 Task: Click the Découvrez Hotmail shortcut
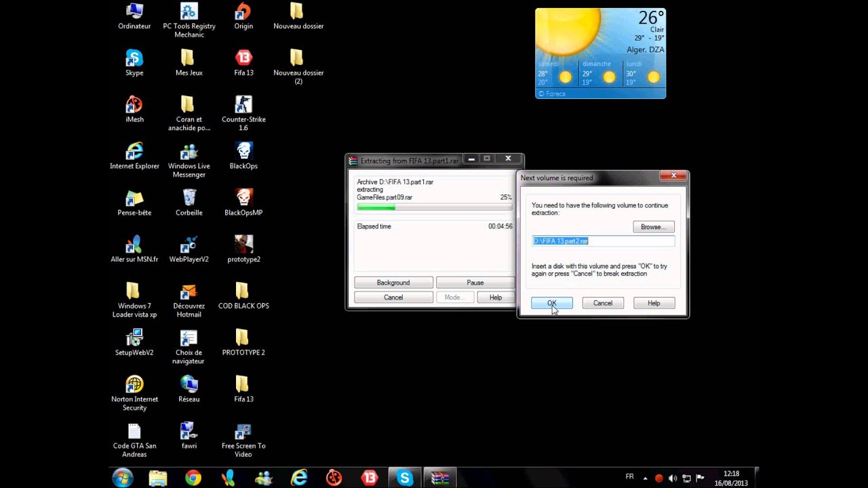[x=189, y=301]
